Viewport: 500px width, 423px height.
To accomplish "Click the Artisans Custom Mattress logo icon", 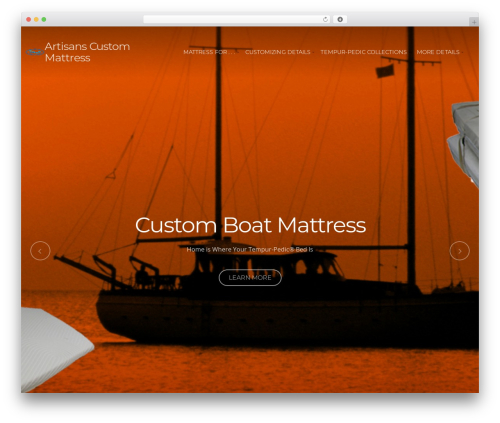I will [35, 52].
